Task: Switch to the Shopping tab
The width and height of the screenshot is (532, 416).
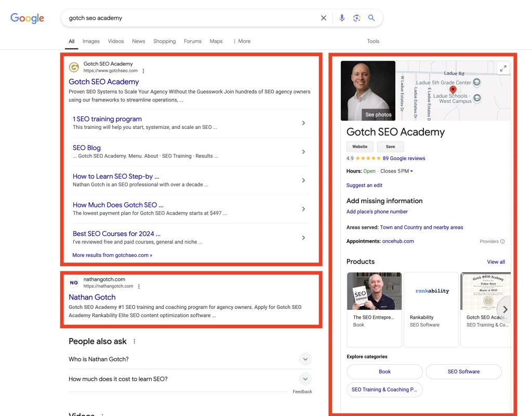Action: click(x=165, y=41)
